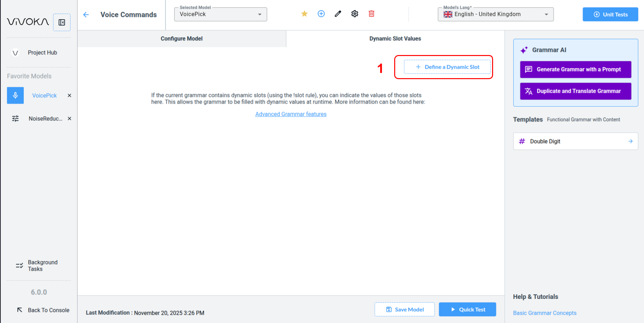Open the Selected Model dropdown
Viewport: 644px width, 323px height.
tap(221, 14)
